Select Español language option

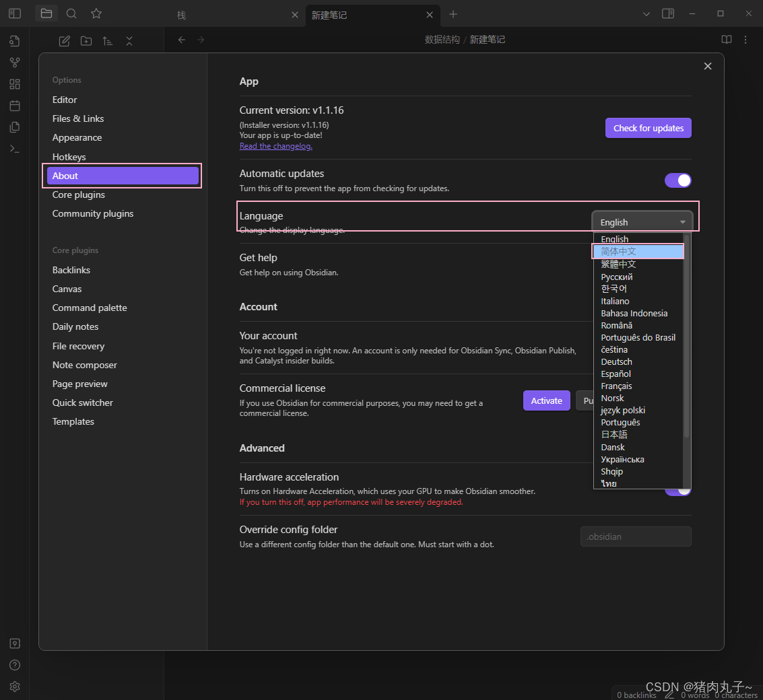pyautogui.click(x=638, y=374)
